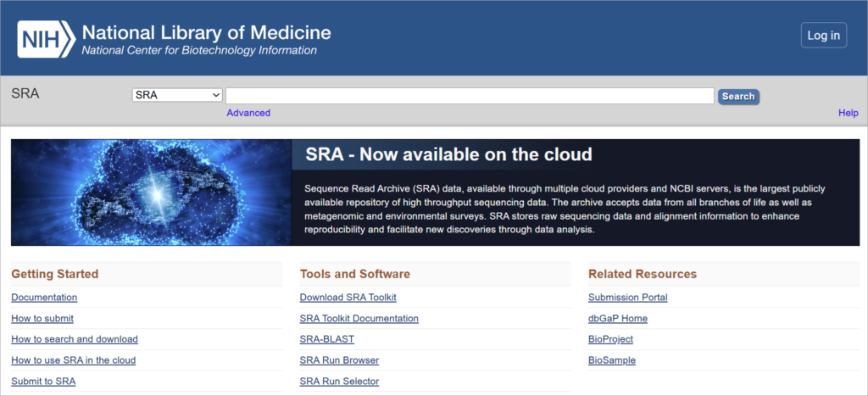Open How to search and download
868x396 pixels.
[75, 339]
